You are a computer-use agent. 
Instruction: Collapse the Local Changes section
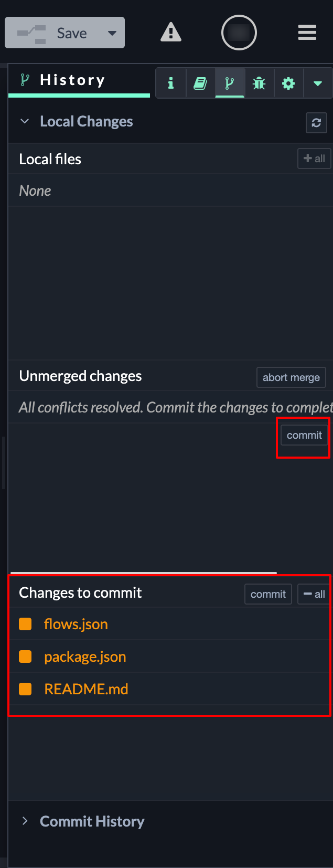(x=25, y=122)
